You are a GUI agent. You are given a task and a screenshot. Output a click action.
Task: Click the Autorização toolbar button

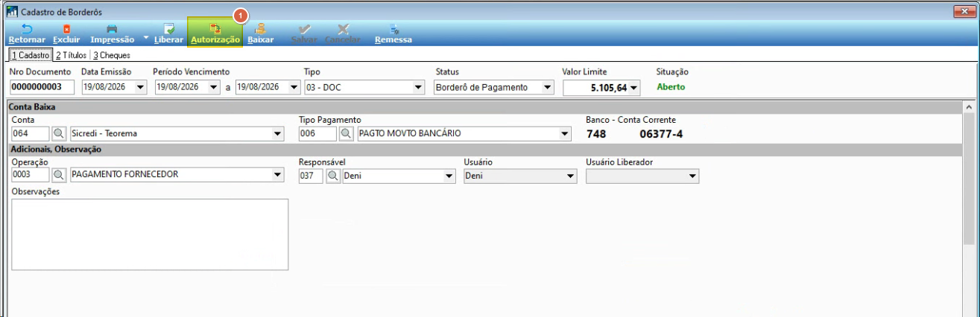tap(215, 33)
